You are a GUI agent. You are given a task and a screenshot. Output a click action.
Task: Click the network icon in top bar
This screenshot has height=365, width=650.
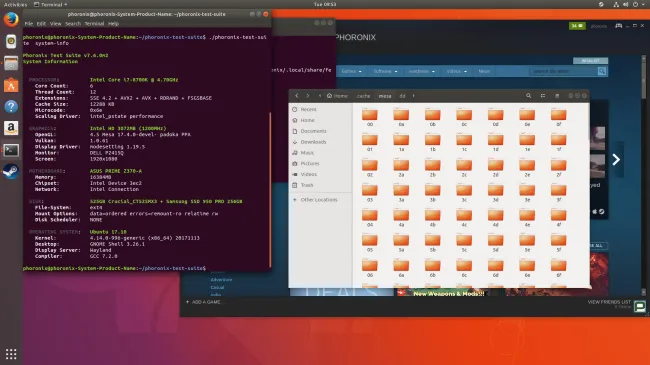pos(616,4)
